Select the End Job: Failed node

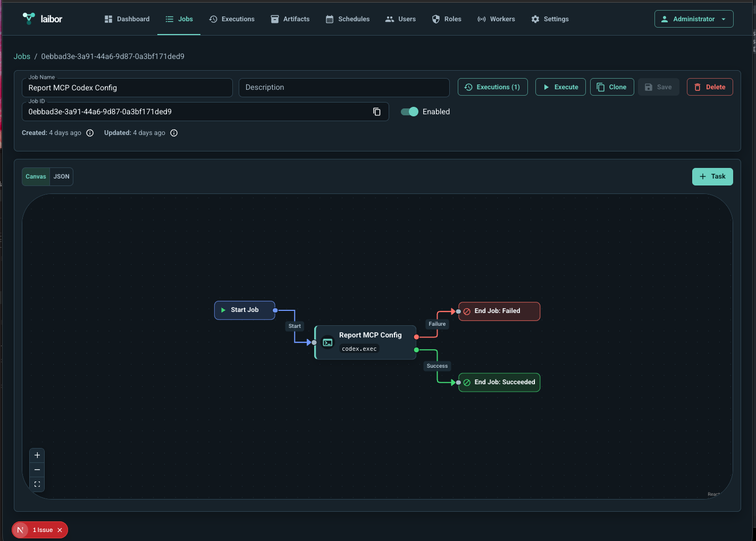click(x=499, y=311)
